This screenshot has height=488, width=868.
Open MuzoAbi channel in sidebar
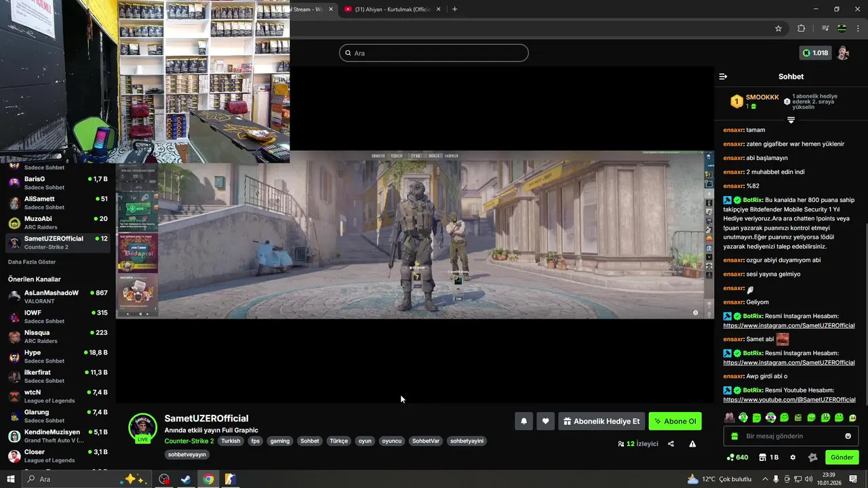58,223
